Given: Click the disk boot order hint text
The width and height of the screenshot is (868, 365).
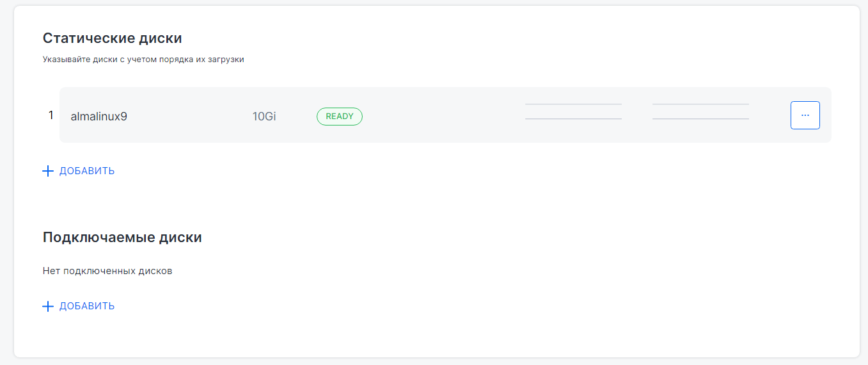Looking at the screenshot, I should (143, 60).
